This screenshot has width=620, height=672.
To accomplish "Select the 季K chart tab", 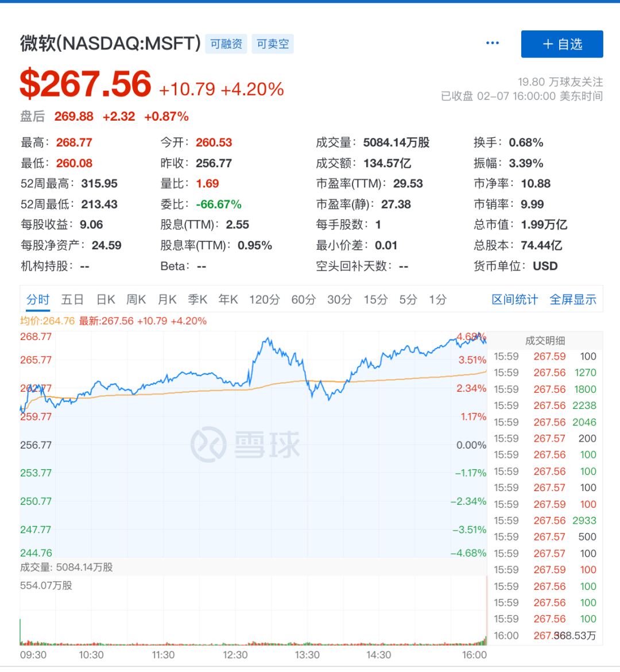I will (x=197, y=299).
